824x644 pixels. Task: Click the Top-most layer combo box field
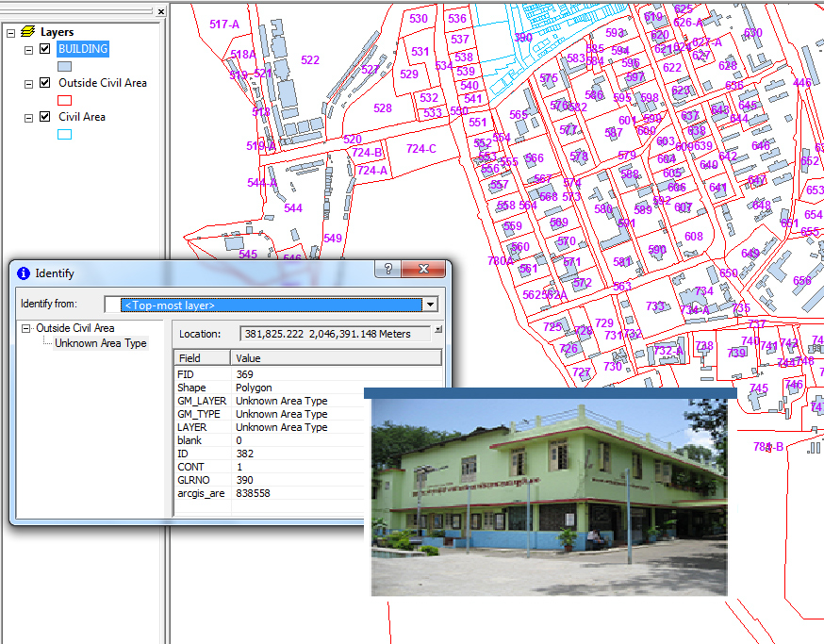coord(272,305)
